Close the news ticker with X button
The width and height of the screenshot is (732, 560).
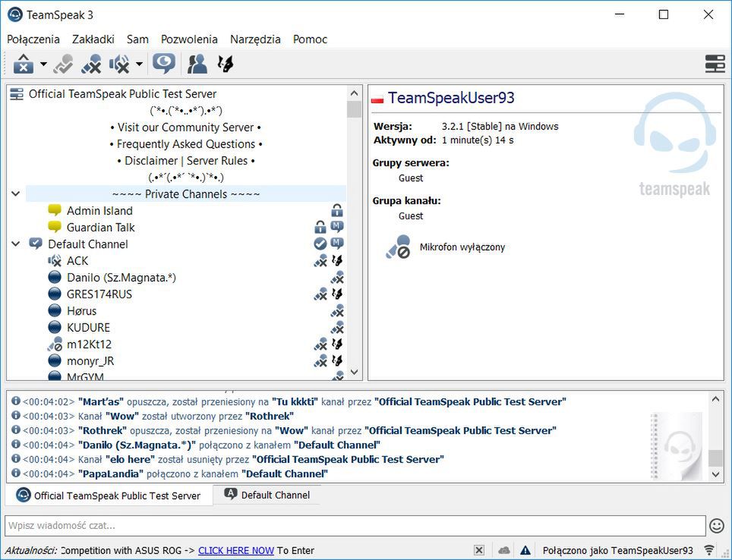pyautogui.click(x=479, y=550)
